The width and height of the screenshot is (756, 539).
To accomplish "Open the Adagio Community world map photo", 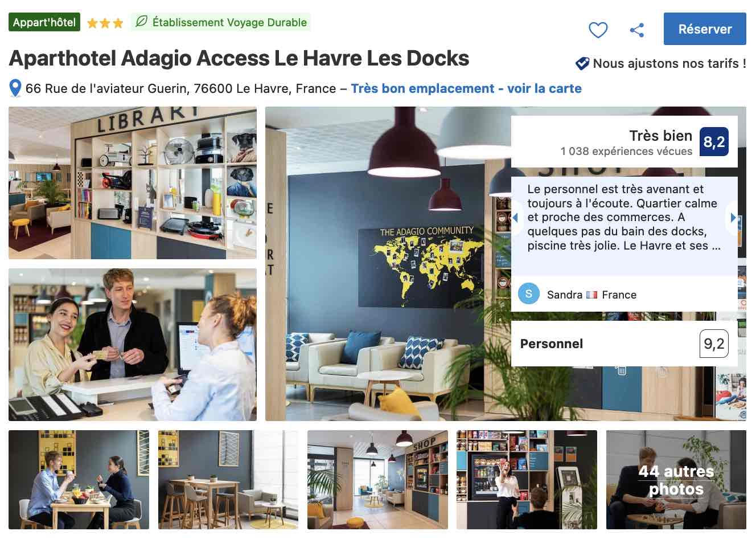I will (x=388, y=264).
